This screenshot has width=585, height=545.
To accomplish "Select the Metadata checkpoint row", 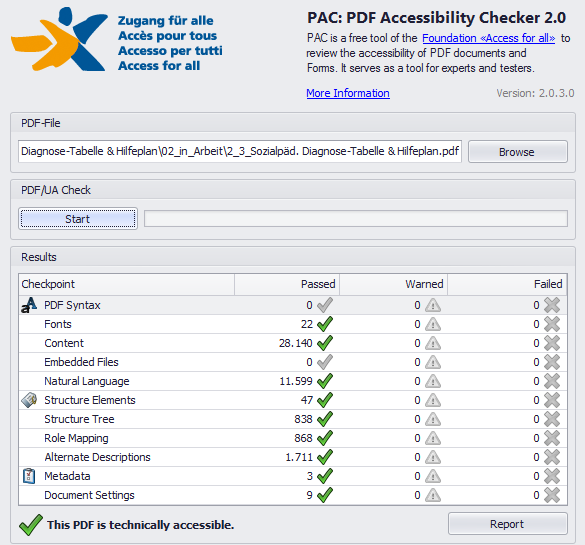I will coord(293,476).
